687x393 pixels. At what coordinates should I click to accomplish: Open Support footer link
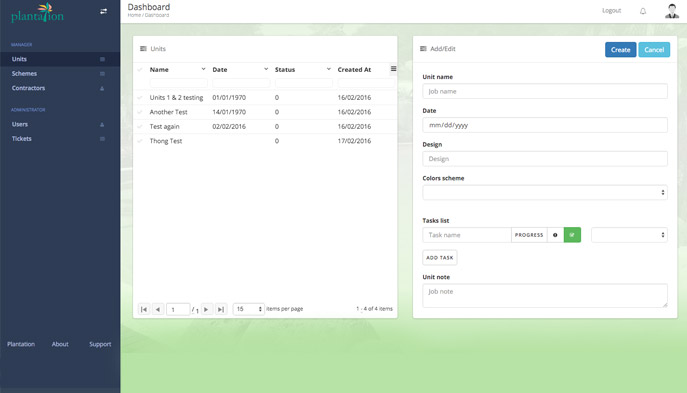tap(100, 344)
